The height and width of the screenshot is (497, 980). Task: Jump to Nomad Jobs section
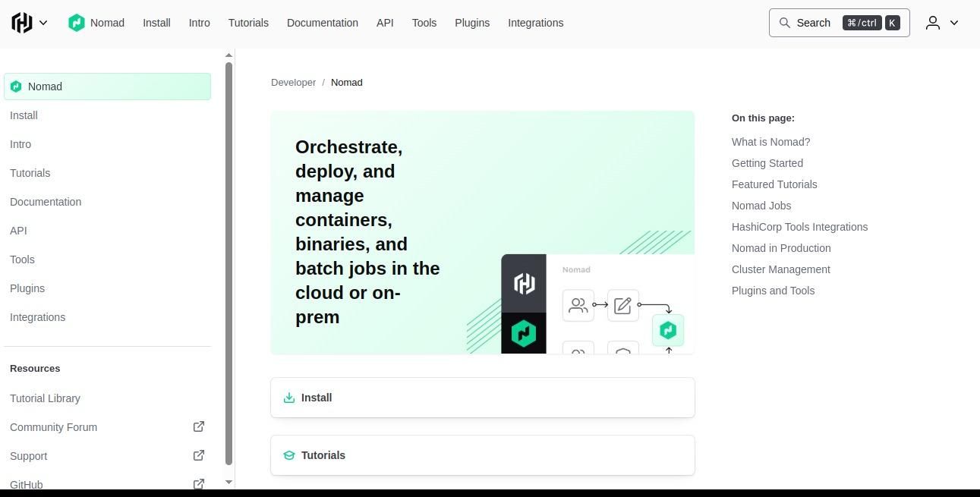pyautogui.click(x=761, y=206)
